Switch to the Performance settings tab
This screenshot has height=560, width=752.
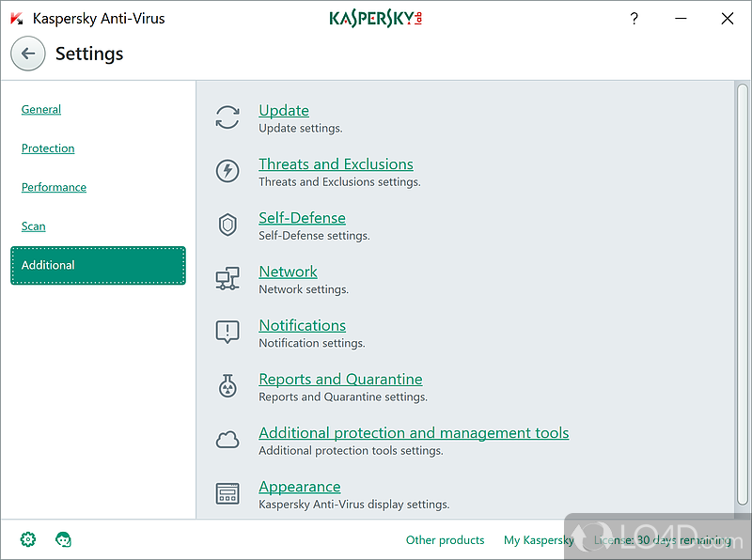click(x=54, y=187)
